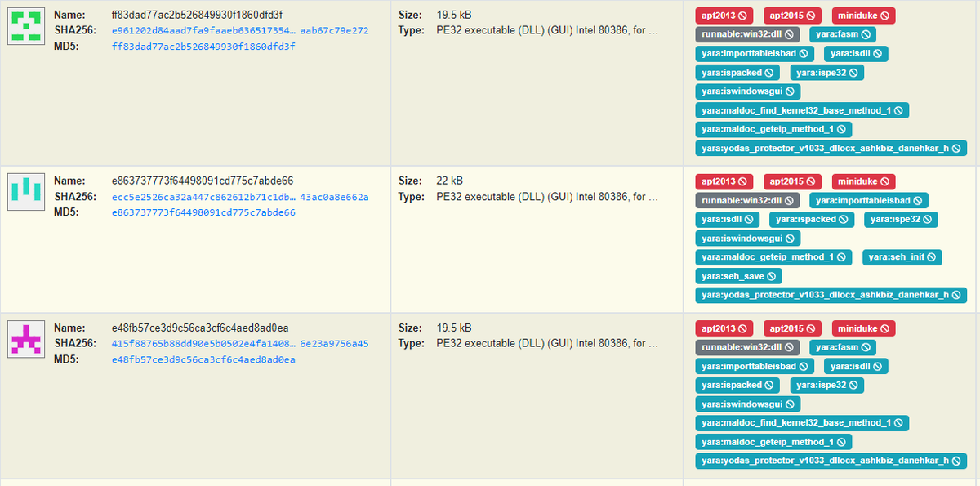The height and width of the screenshot is (486, 980).
Task: Select name text e48fb57ce3d9c56ca3cf6c4aed8ad0ea
Action: (x=200, y=328)
